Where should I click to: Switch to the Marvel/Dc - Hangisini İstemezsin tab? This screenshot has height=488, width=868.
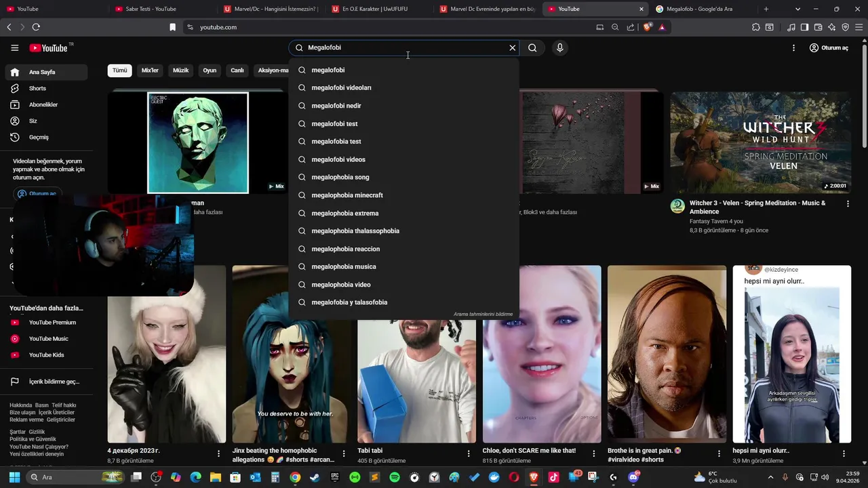(271, 9)
